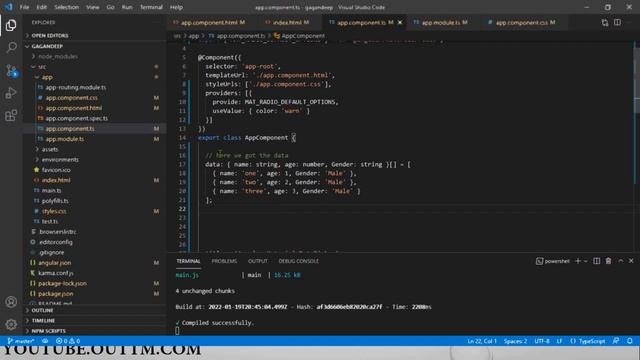640x360 pixels.
Task: Open app.component.spec.ts in explorer
Action: (x=76, y=118)
